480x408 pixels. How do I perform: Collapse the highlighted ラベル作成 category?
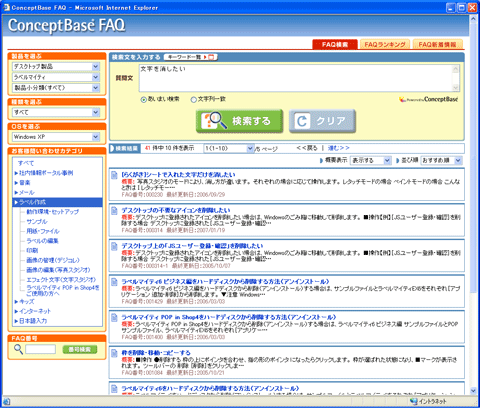click(16, 202)
